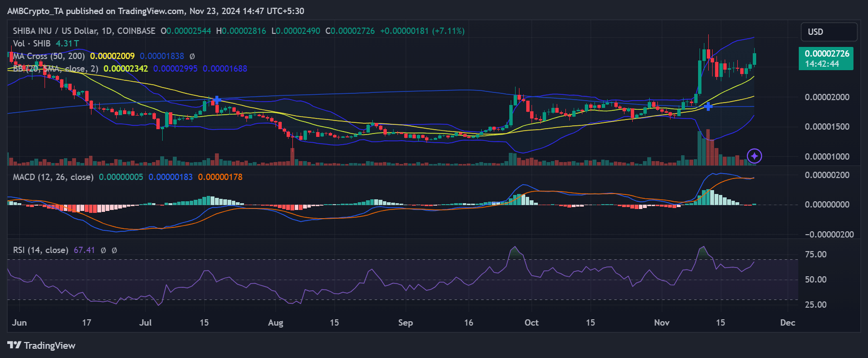Click the purple sparkle icon near the volume bars

[754, 156]
